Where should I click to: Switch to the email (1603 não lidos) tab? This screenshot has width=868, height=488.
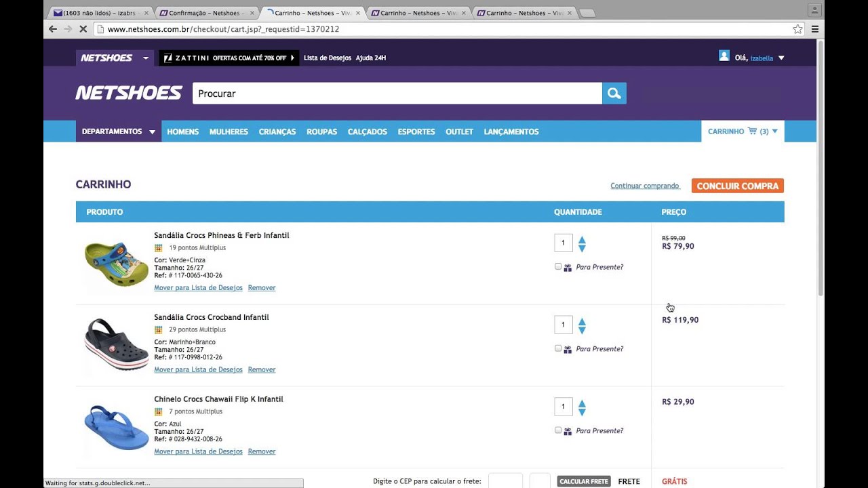point(100,13)
